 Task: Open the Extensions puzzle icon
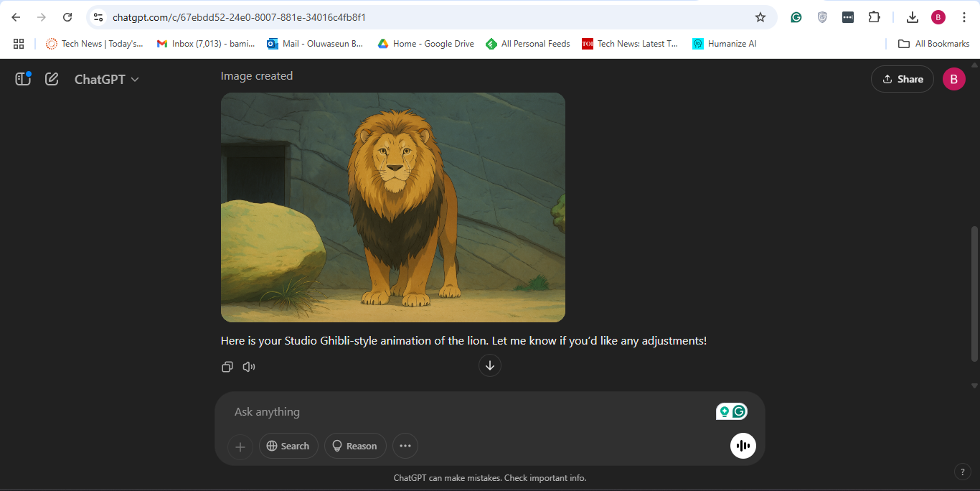coord(874,17)
